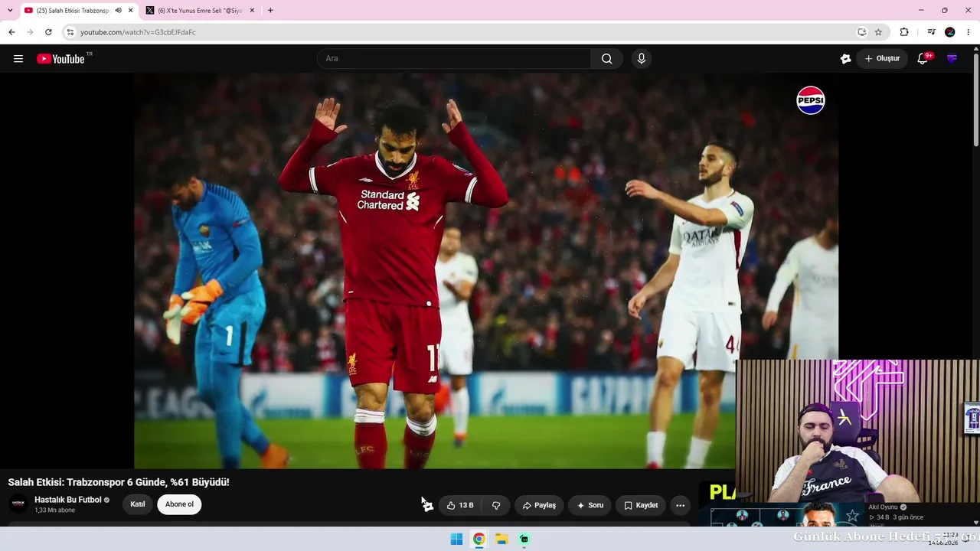Share the video with Paylaş
The image size is (980, 551).
click(539, 505)
